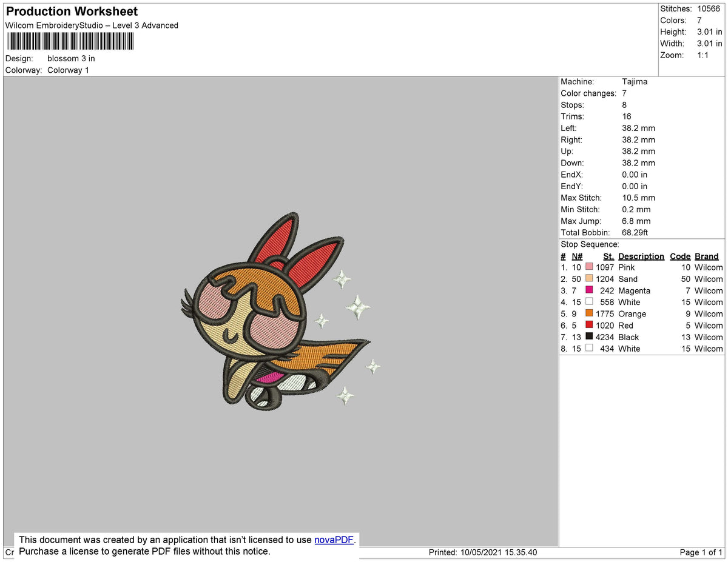Click the Sand swatch for stop 2
This screenshot has height=562, width=728.
(588, 278)
